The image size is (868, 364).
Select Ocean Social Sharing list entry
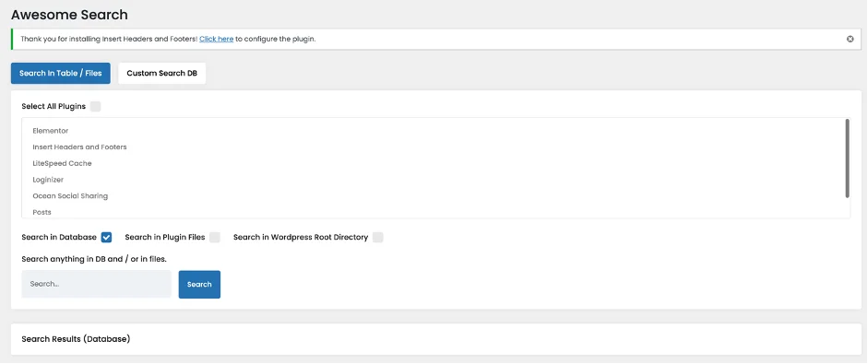(70, 196)
